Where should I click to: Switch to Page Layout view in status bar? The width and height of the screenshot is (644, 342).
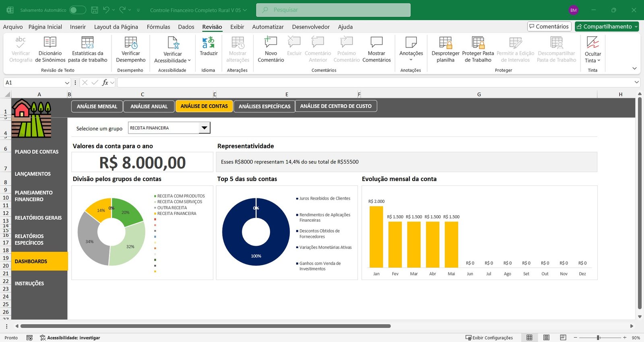coord(546,338)
